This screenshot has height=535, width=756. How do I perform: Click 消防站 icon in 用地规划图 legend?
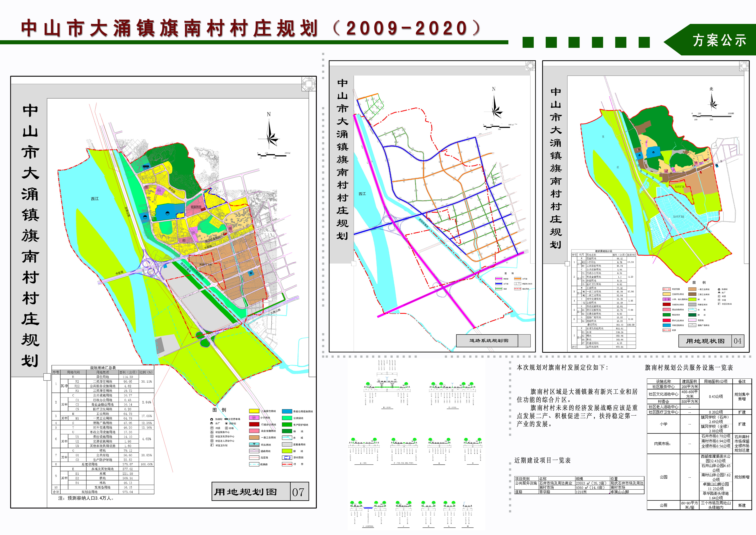[x=226, y=424]
